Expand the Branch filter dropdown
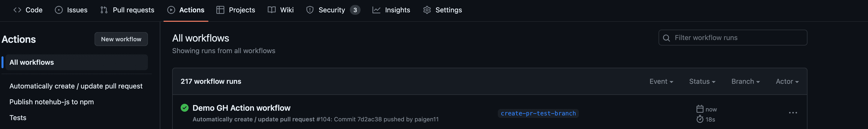This screenshot has width=868, height=129. (x=745, y=82)
